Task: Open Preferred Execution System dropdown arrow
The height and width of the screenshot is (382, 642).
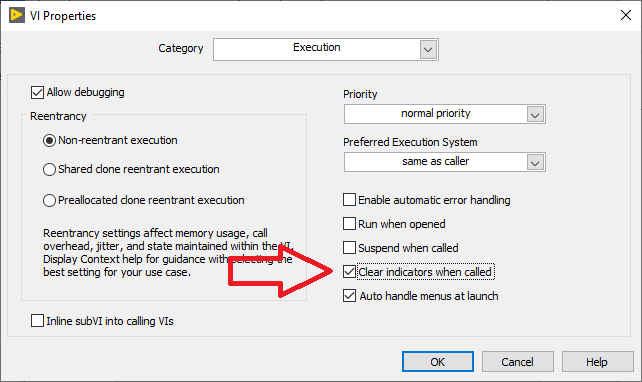Action: (535, 163)
